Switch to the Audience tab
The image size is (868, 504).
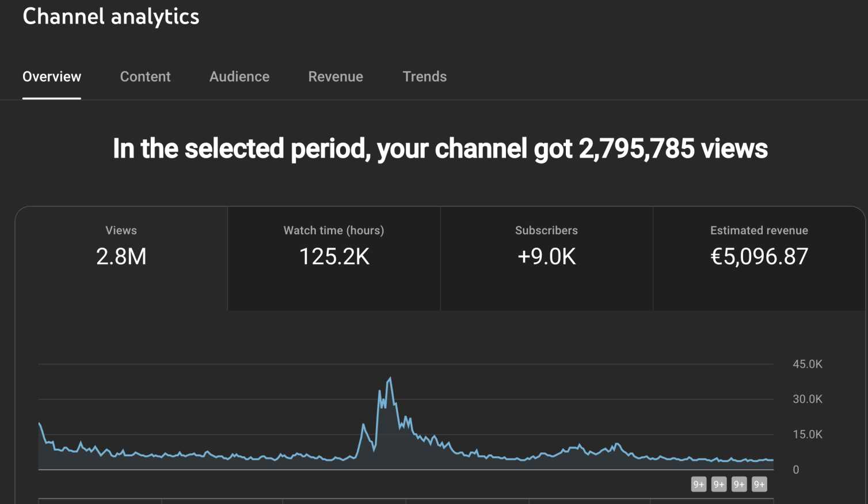(x=239, y=77)
